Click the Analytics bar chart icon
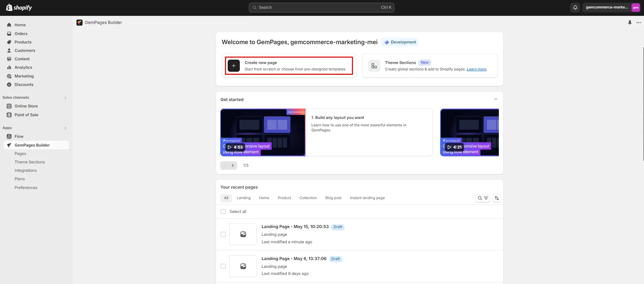Screen dimensions: 644x284 [9, 67]
